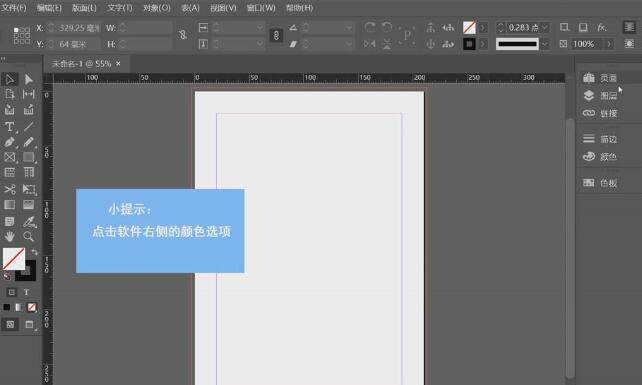Expand the stroke swatch options arrow
Image resolution: width=642 pixels, height=385 pixels.
pos(483,43)
